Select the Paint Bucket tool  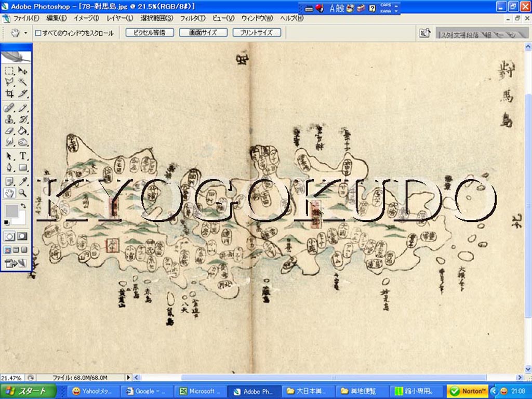point(23,130)
